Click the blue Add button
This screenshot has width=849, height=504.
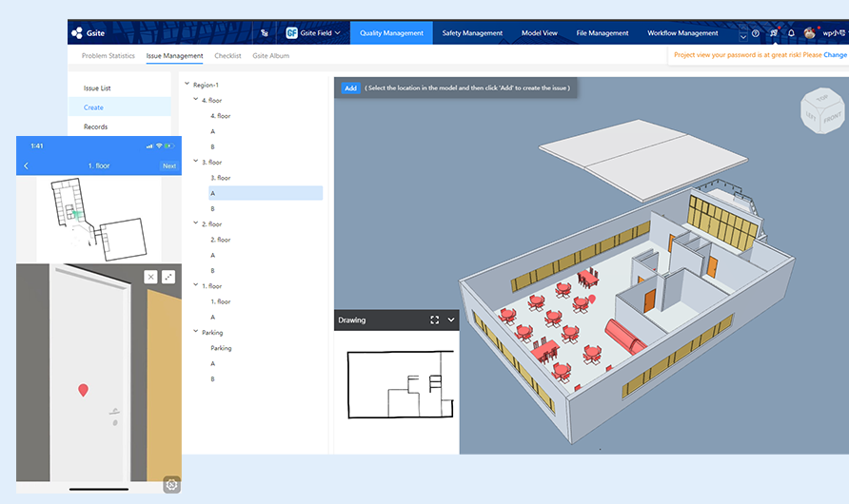pyautogui.click(x=350, y=88)
